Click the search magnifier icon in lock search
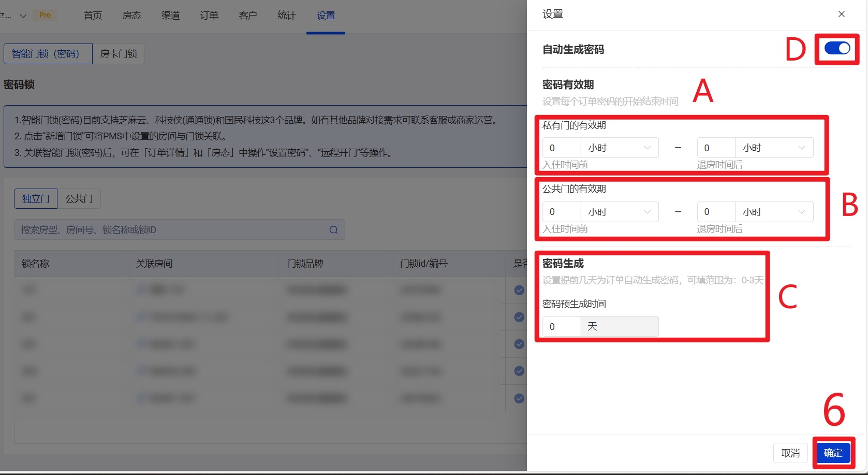868x475 pixels. tap(334, 230)
